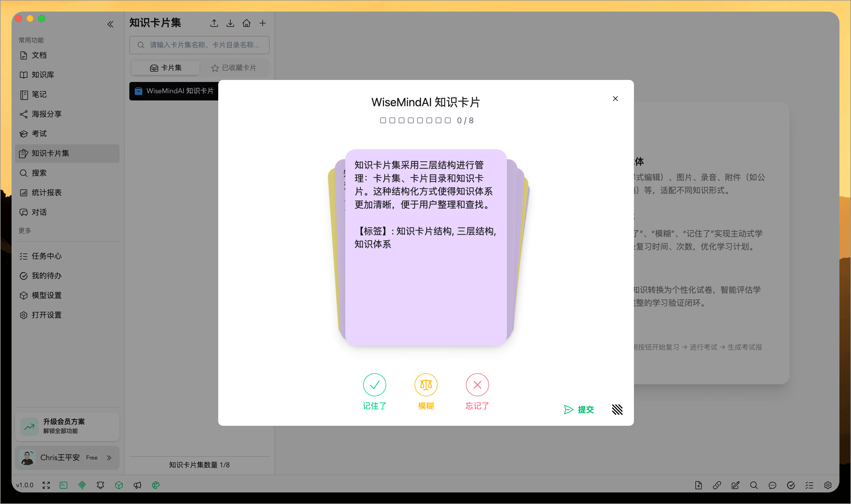Image resolution: width=851 pixels, height=504 pixels.
Task: Select the 记住了 (remembered) checkmark icon
Action: [x=375, y=385]
